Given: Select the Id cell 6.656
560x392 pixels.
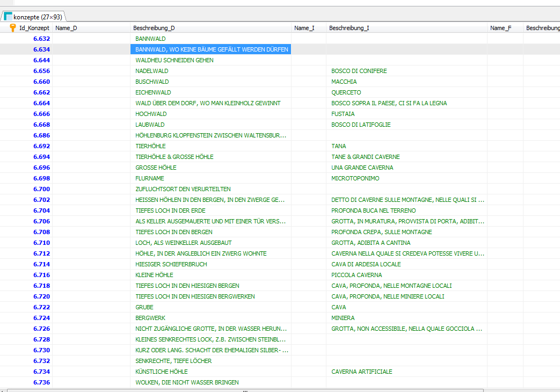Looking at the screenshot, I should pyautogui.click(x=41, y=71).
